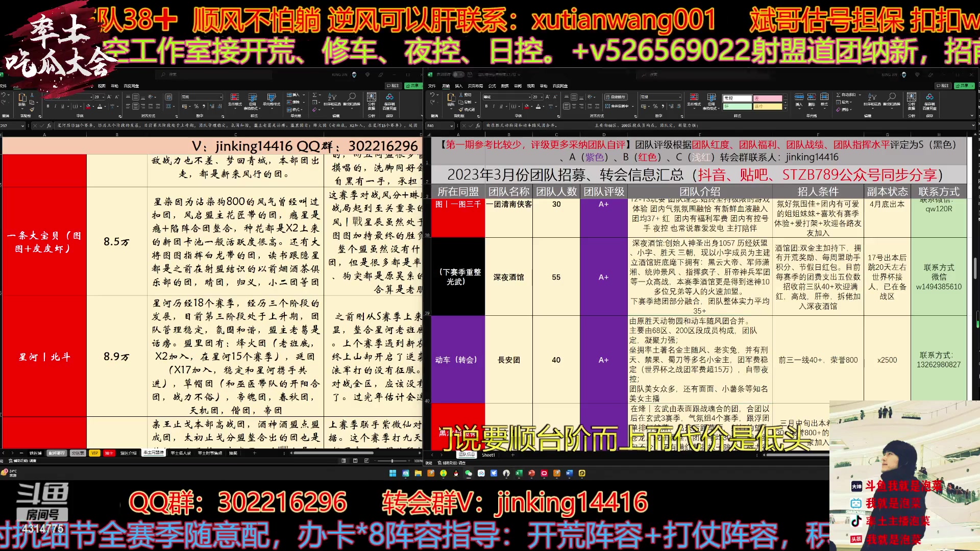Open WeChat from the taskbar
This screenshot has height=551, width=980.
click(x=468, y=473)
